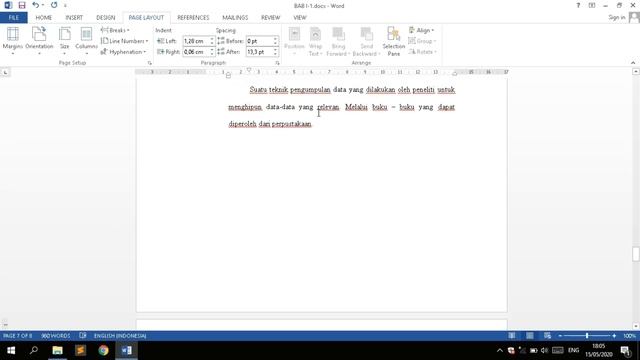Open File Explorer from taskbar

[x=58, y=350]
